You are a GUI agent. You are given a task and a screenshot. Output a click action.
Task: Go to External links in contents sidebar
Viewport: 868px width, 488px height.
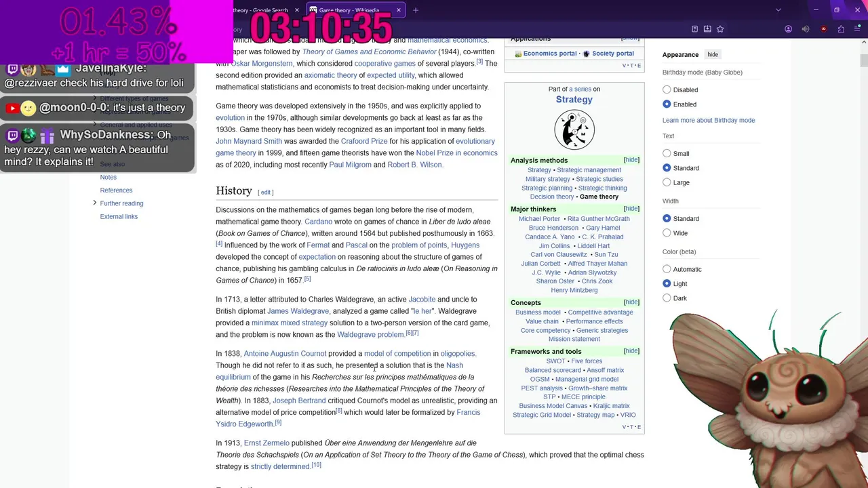click(119, 217)
